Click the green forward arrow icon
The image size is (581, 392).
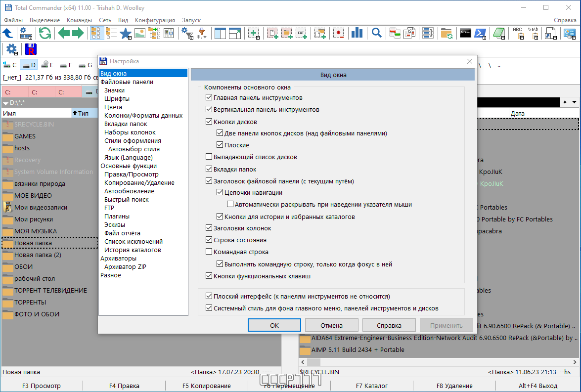click(x=78, y=33)
